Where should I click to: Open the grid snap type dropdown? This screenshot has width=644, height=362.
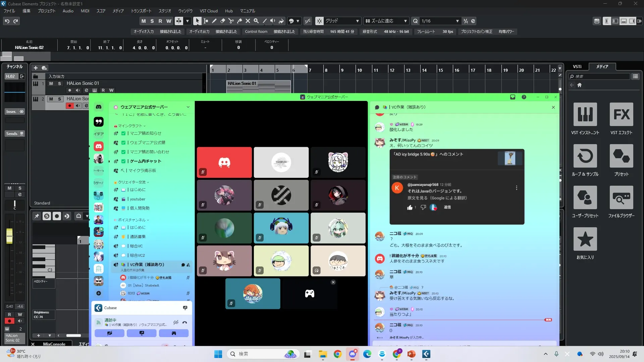tap(358, 21)
